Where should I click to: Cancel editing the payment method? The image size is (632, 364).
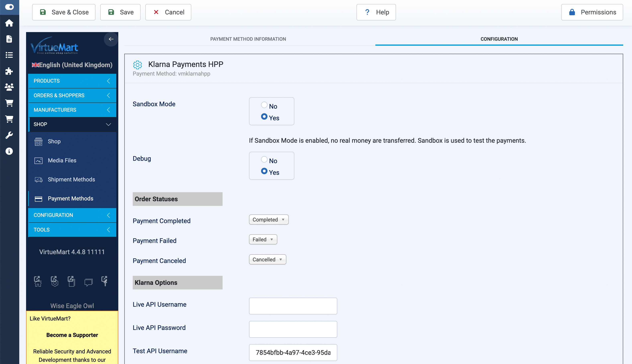pyautogui.click(x=168, y=12)
